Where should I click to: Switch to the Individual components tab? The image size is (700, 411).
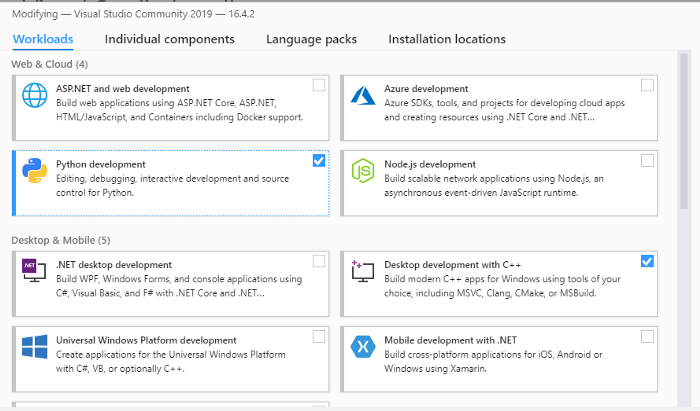pos(169,39)
